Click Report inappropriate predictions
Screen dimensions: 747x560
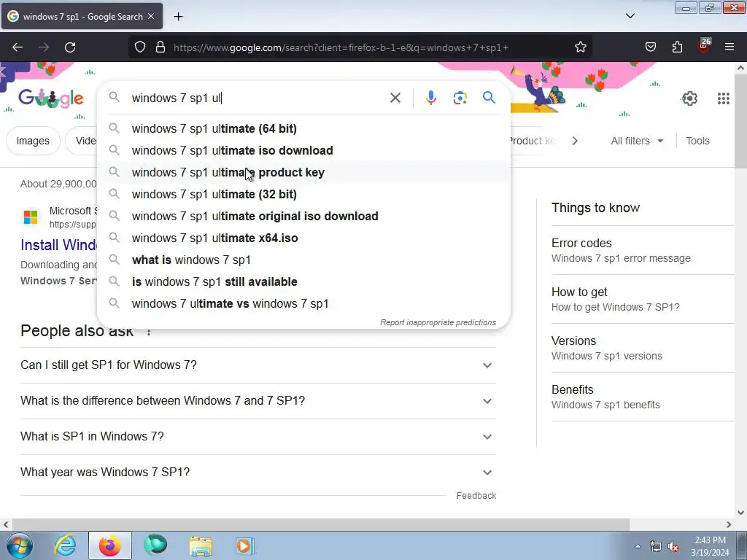[x=438, y=322]
